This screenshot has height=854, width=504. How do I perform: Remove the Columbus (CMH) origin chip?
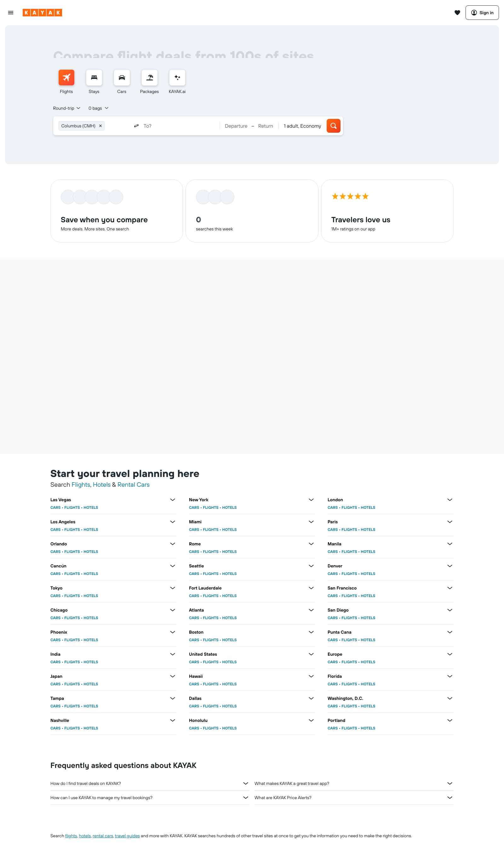point(100,126)
